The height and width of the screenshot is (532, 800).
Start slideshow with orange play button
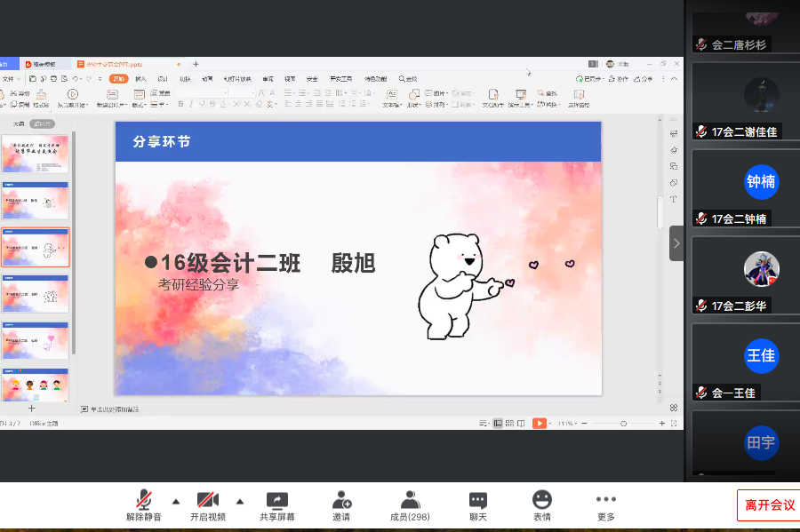coord(540,424)
